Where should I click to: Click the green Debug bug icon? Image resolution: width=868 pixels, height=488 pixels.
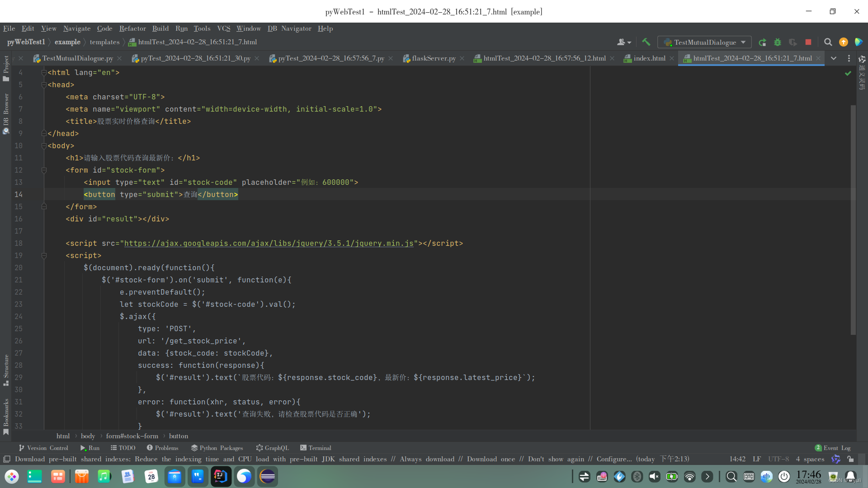(x=778, y=42)
